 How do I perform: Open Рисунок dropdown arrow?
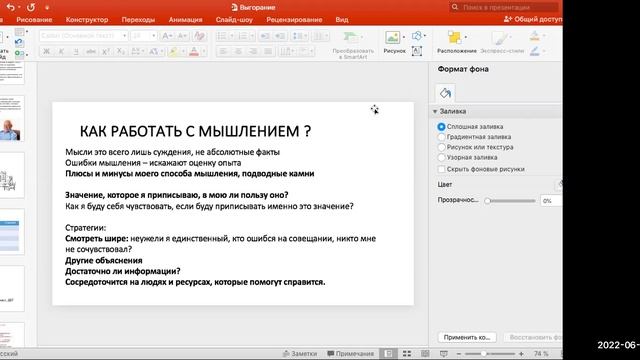pyautogui.click(x=404, y=37)
